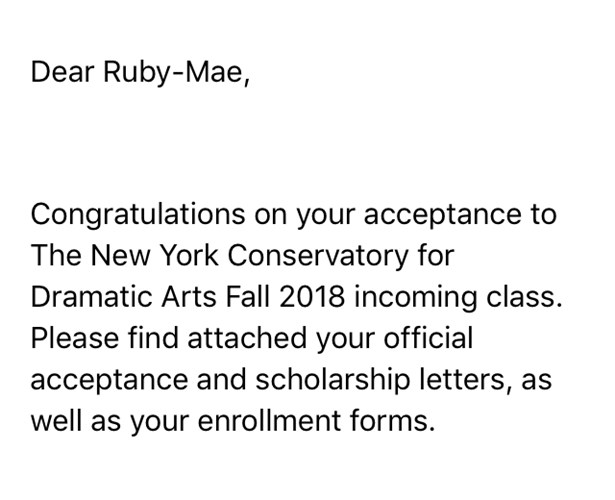The height and width of the screenshot is (500, 615).
Task: Click the word scholarship
Action: point(333,380)
